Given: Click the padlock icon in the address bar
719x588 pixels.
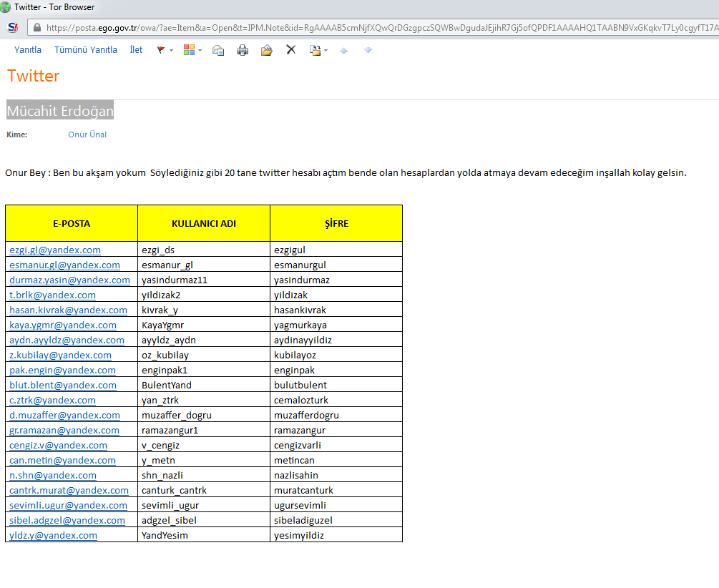Looking at the screenshot, I should pos(36,28).
